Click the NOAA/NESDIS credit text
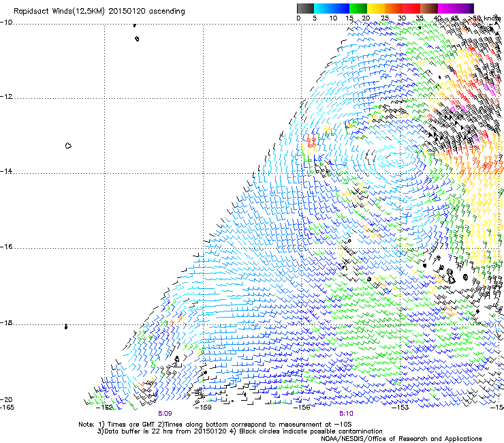Screen dimensions: 504x443 [x=401, y=438]
